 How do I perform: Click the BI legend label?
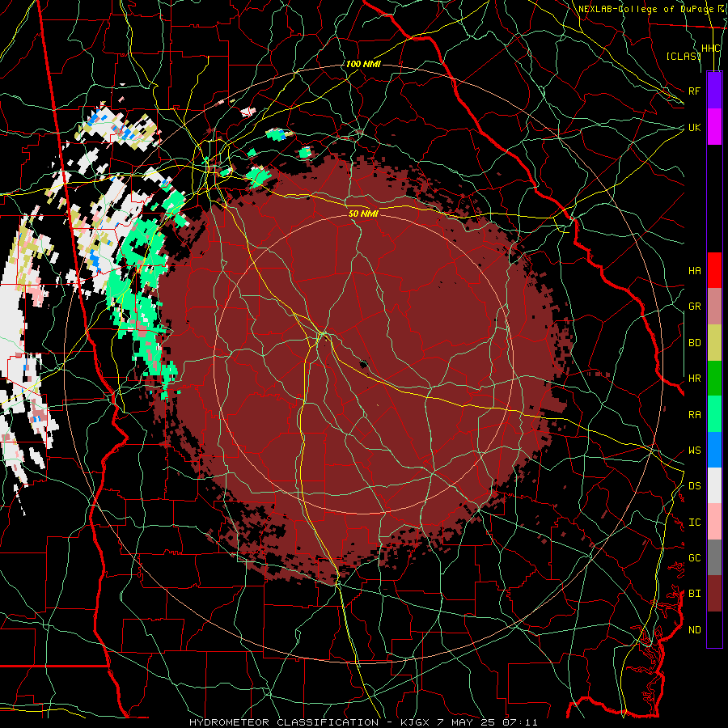pyautogui.click(x=695, y=594)
